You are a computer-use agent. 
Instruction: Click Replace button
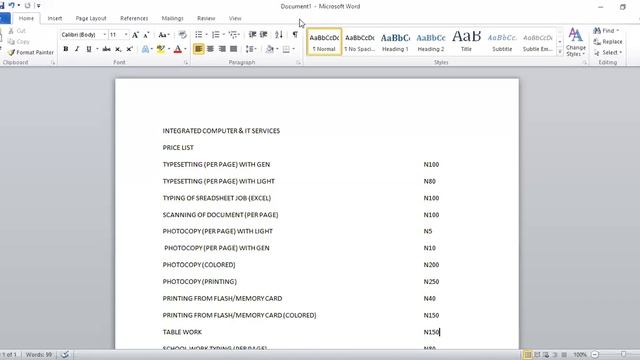[608, 42]
